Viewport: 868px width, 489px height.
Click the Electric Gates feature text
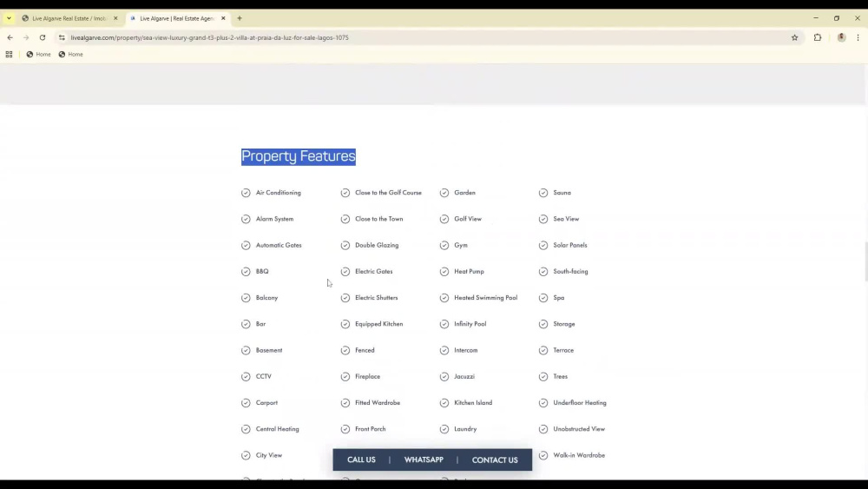click(x=373, y=271)
